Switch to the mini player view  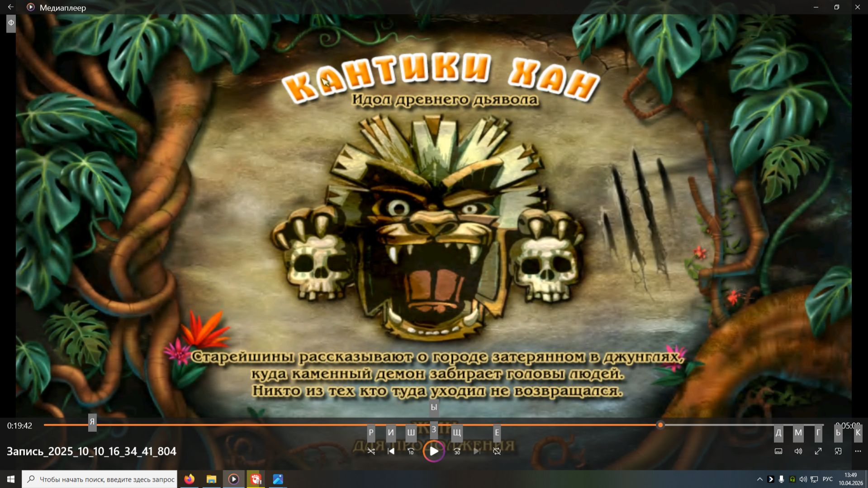click(x=838, y=451)
